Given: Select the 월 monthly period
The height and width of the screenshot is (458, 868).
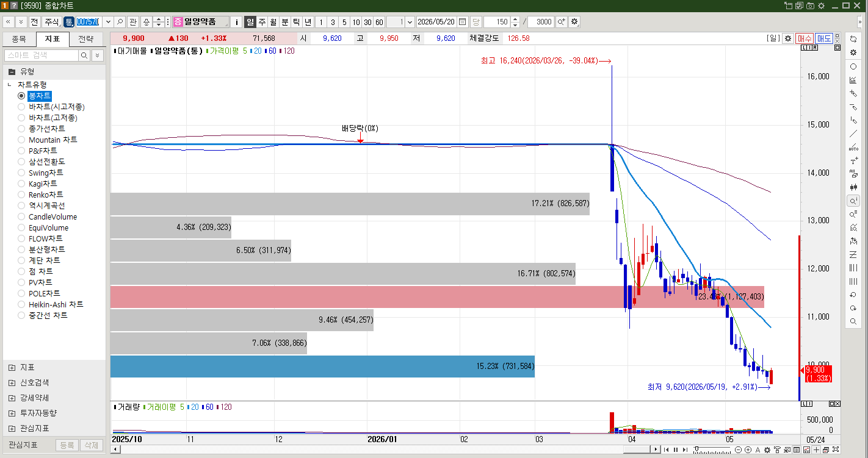Looking at the screenshot, I should tap(273, 22).
